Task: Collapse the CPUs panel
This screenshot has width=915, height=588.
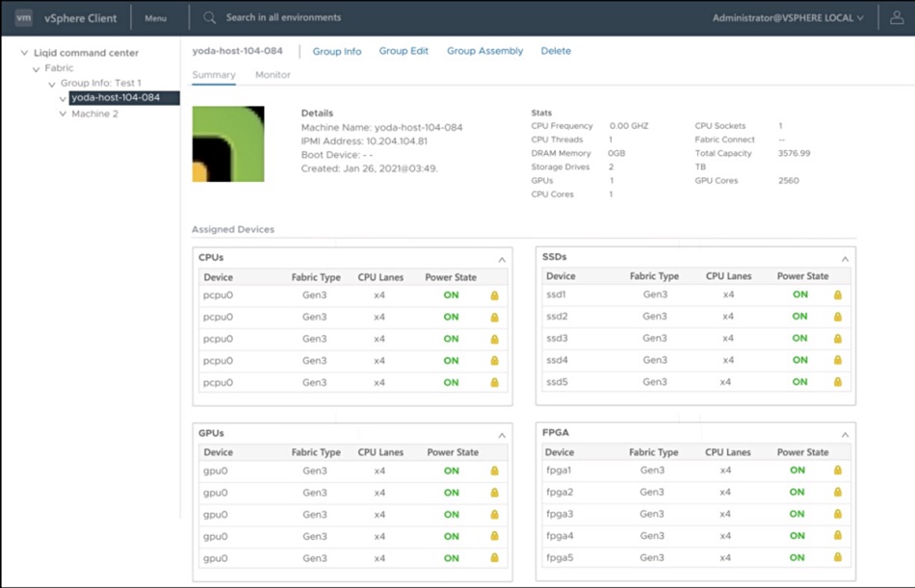Action: coord(502,260)
